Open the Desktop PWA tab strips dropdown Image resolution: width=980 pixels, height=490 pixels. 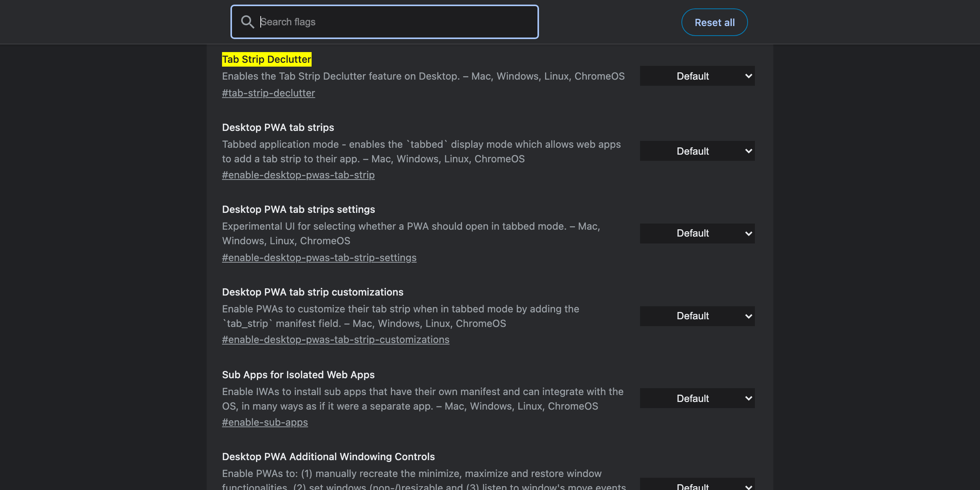[x=697, y=151]
